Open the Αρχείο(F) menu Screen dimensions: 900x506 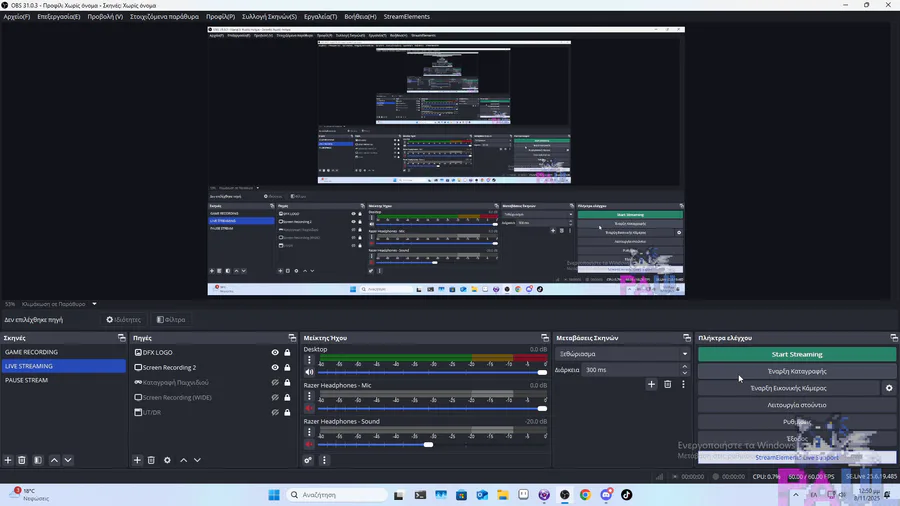point(17,17)
